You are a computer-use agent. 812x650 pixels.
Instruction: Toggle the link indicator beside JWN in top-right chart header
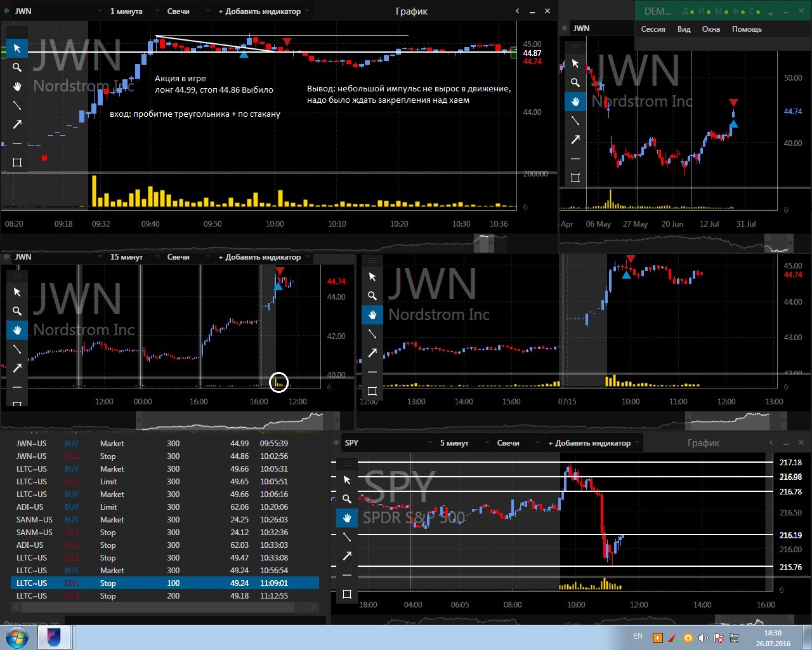pyautogui.click(x=565, y=29)
